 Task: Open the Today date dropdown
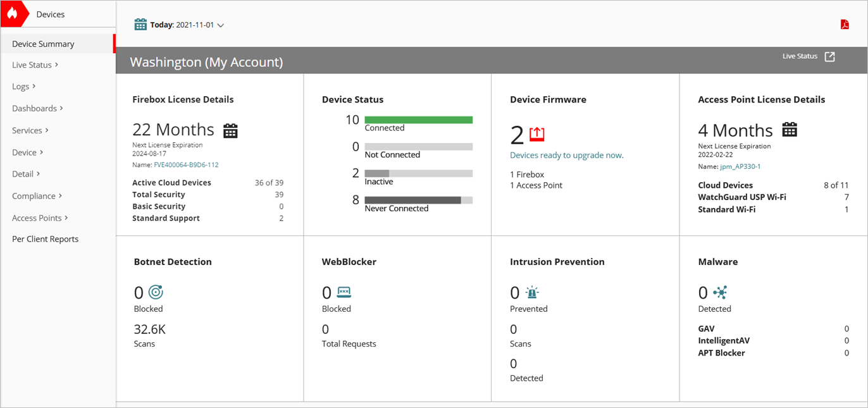pyautogui.click(x=220, y=23)
